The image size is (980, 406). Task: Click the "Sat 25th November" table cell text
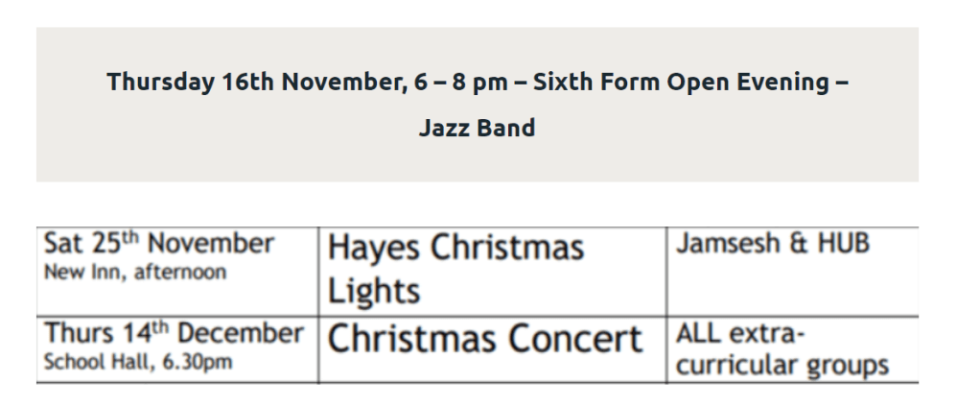pyautogui.click(x=159, y=244)
